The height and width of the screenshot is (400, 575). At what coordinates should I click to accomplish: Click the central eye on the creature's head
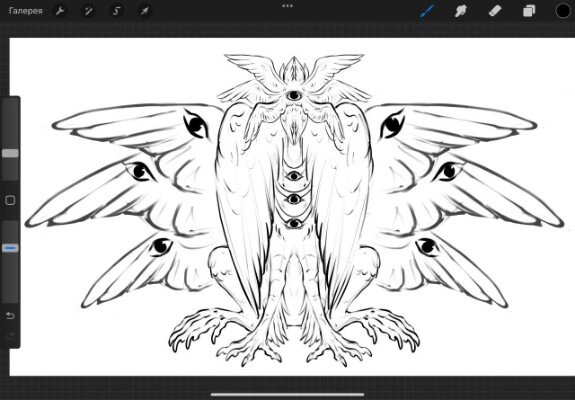click(x=294, y=96)
